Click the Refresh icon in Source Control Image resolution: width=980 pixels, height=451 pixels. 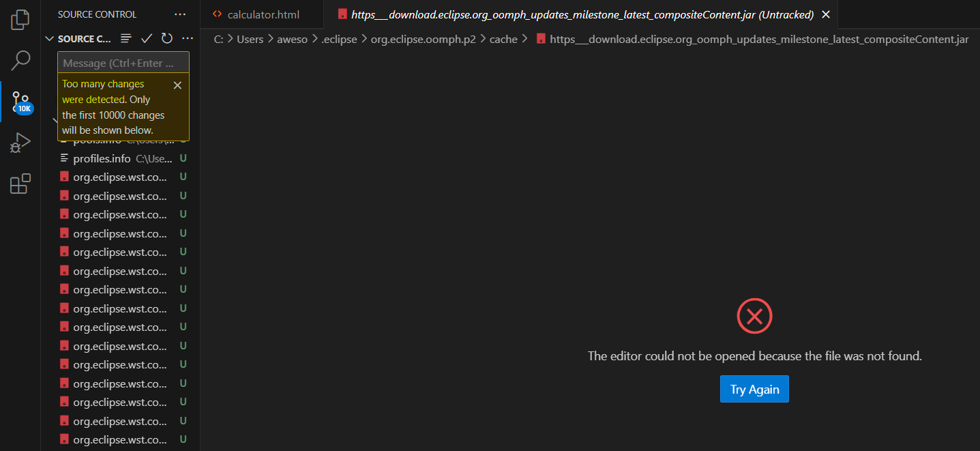167,39
